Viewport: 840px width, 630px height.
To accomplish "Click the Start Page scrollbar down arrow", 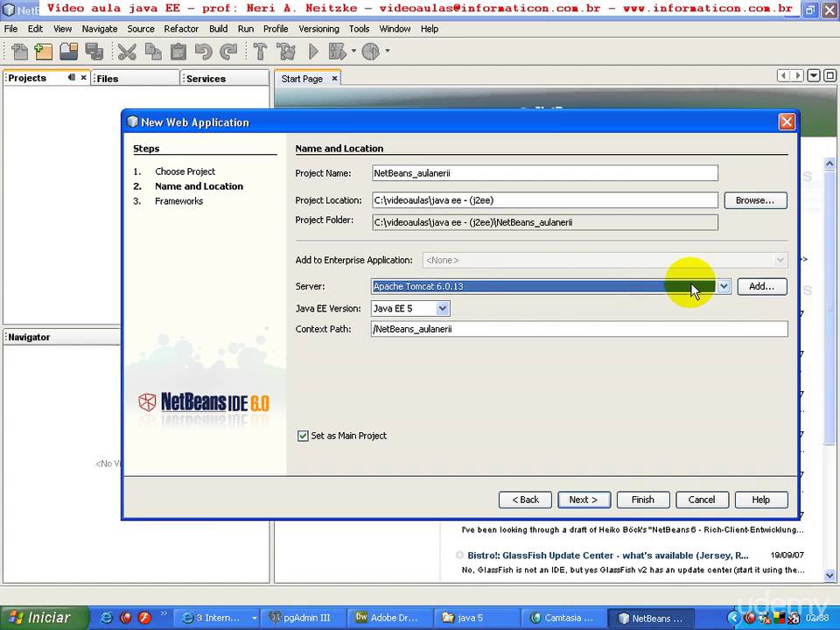I will (829, 576).
